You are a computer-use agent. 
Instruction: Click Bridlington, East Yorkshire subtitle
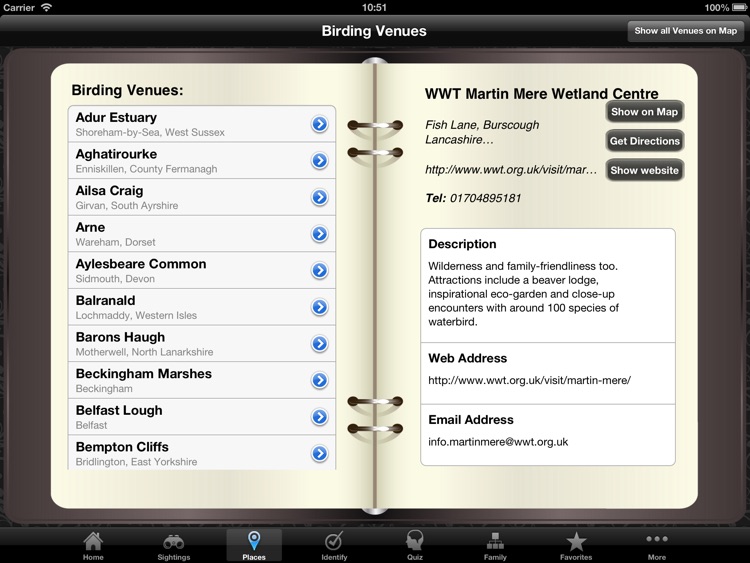136,462
